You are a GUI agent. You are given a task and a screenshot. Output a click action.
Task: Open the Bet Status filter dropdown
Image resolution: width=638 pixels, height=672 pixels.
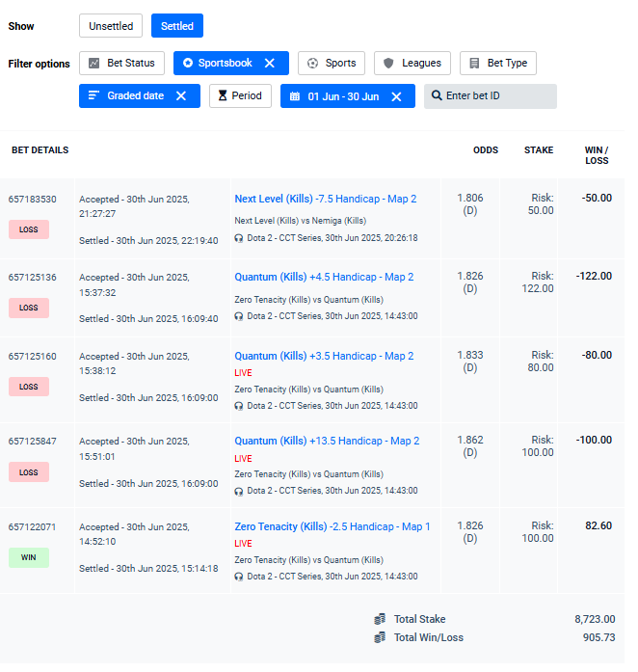121,64
